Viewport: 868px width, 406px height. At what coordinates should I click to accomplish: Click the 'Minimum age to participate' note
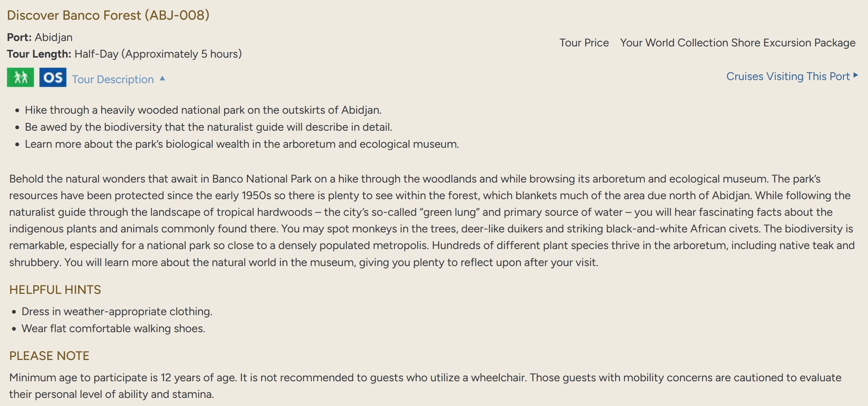click(x=425, y=386)
